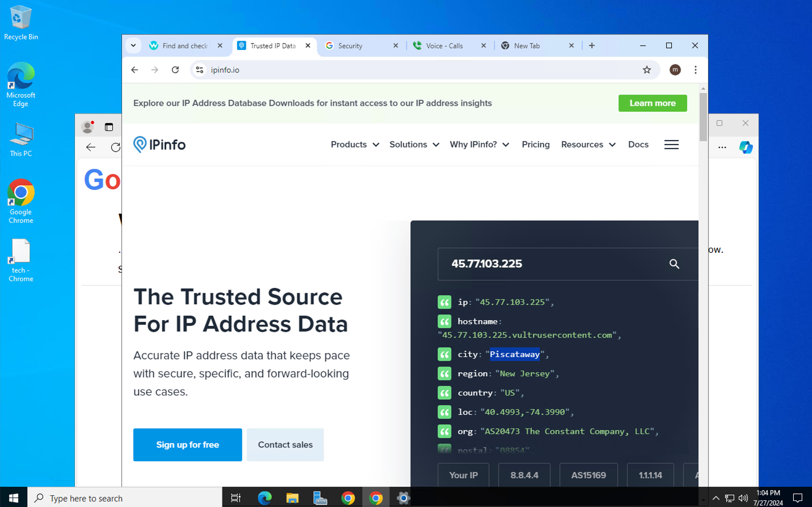812x507 pixels.
Task: Open the IPinfo hamburger menu
Action: (x=671, y=145)
